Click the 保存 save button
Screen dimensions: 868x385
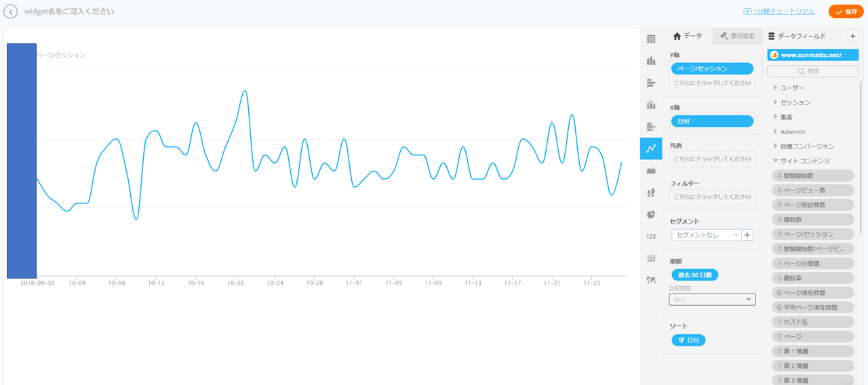(x=846, y=12)
